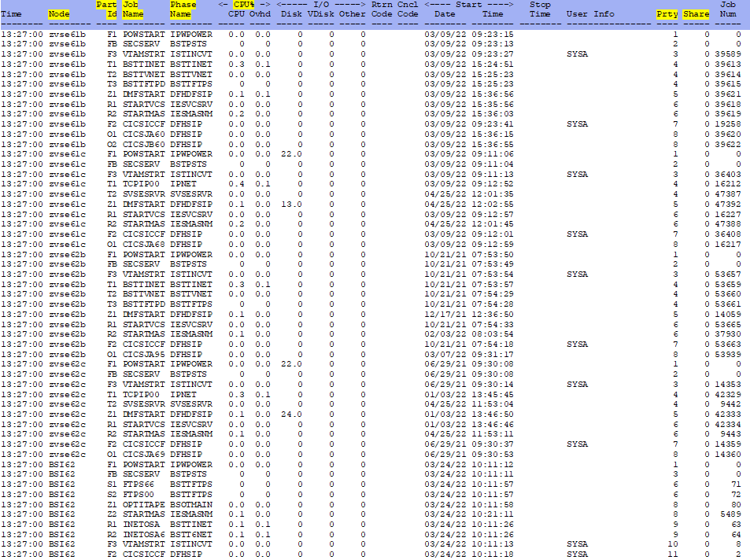Click the CICSJA95 job entry

142,354
